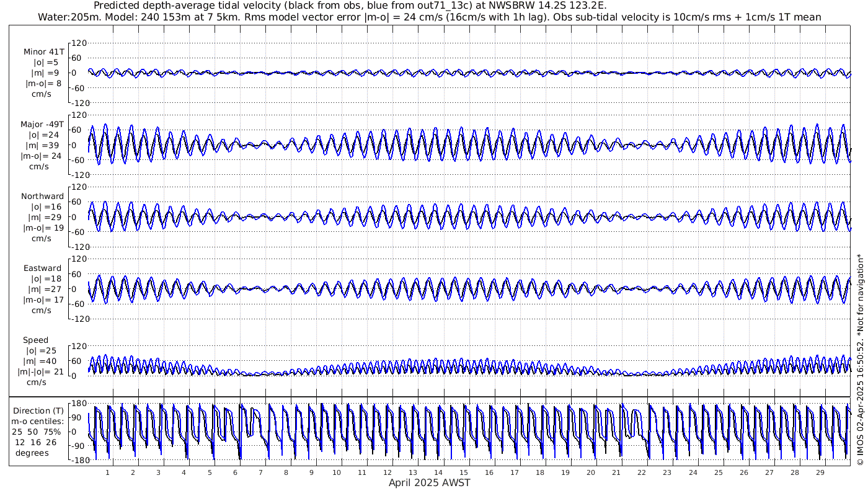
Task: Click day '13' tick on the date axis
Action: coord(413,472)
